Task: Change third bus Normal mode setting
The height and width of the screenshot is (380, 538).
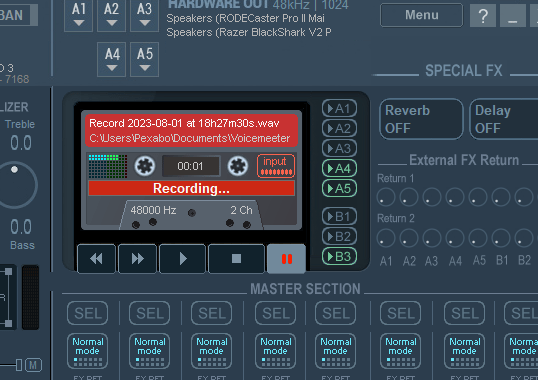Action: click(x=212, y=351)
